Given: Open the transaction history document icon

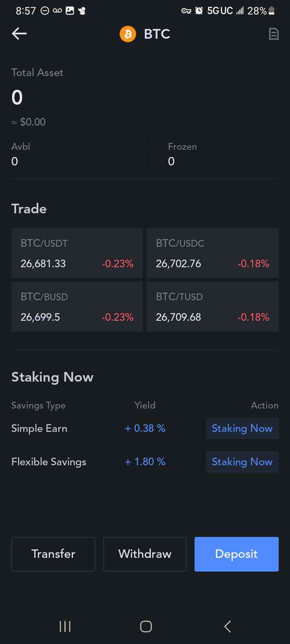Looking at the screenshot, I should [x=273, y=34].
